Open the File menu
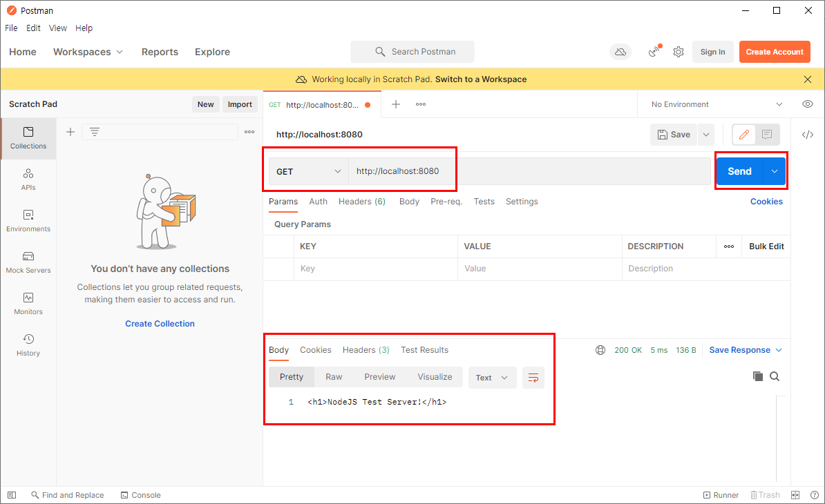This screenshot has height=504, width=825. click(x=11, y=28)
